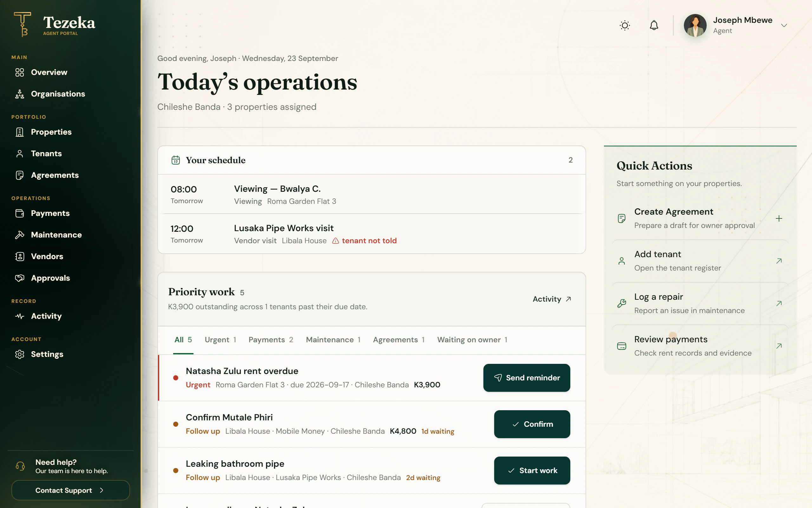Switch to the Payments 2 tab
This screenshot has width=812, height=508.
pos(271,340)
